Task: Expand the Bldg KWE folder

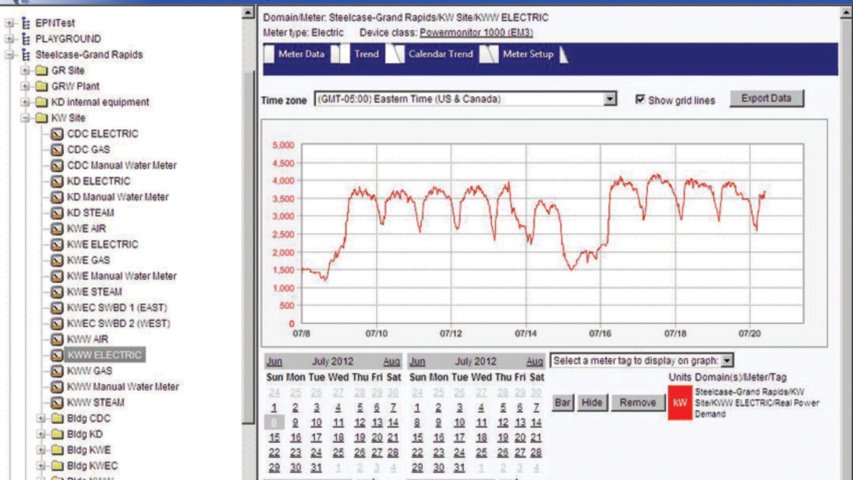Action: click(x=41, y=450)
